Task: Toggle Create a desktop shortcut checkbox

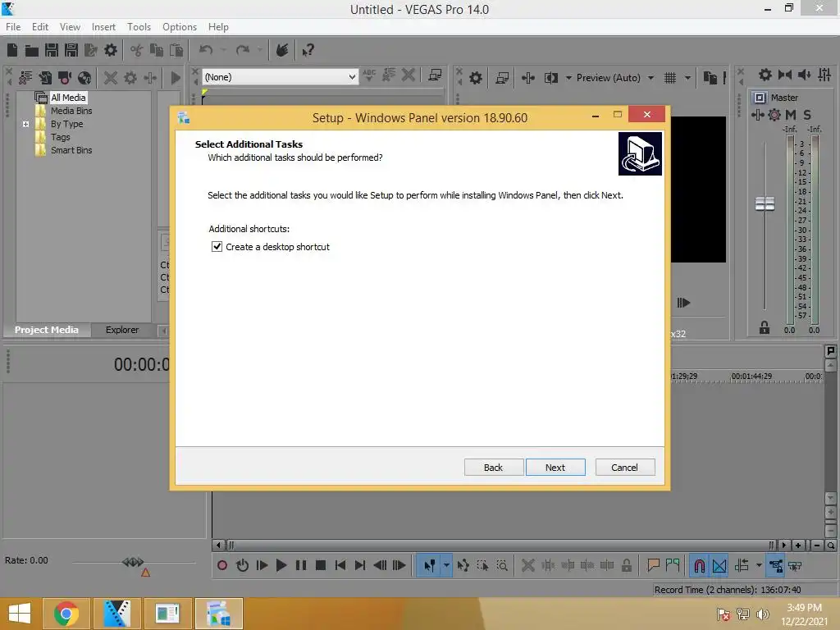Action: click(217, 246)
